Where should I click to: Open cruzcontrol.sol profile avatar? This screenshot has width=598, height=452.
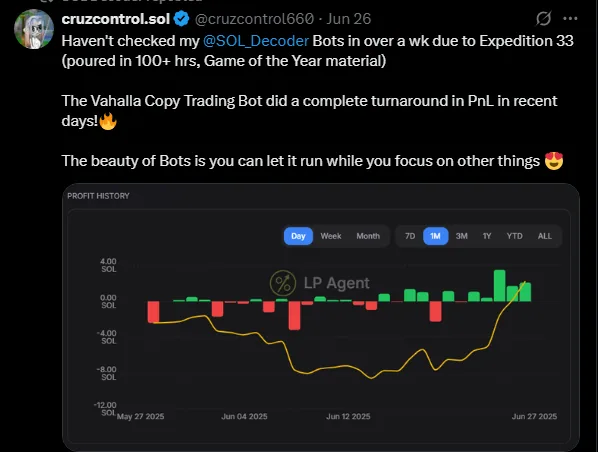(34, 29)
